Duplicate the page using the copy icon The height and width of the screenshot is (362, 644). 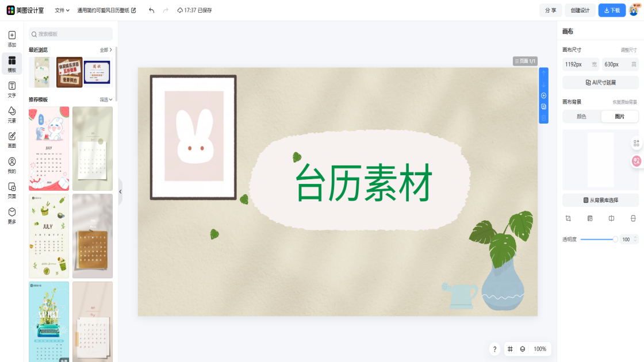point(543,107)
